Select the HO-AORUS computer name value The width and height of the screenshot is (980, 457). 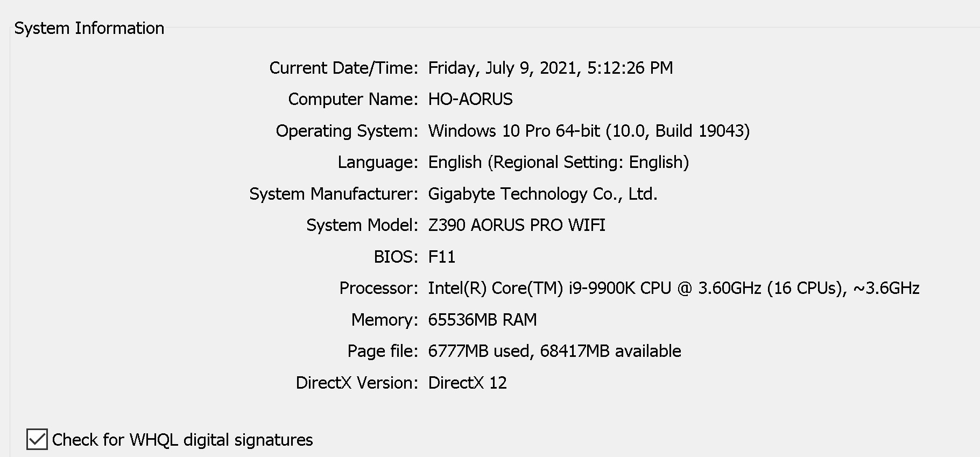click(470, 99)
